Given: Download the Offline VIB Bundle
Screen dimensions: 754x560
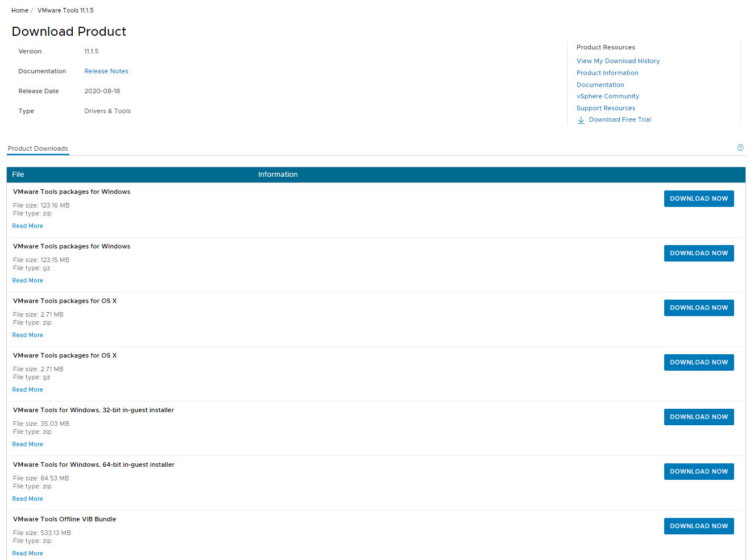Looking at the screenshot, I should coord(699,526).
